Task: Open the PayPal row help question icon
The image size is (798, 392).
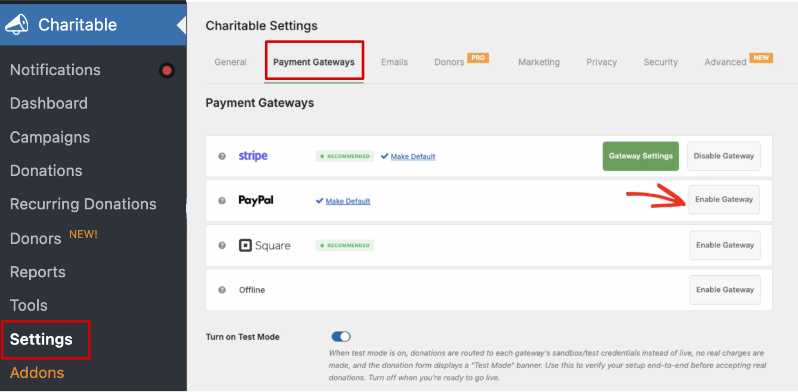Action: (222, 201)
